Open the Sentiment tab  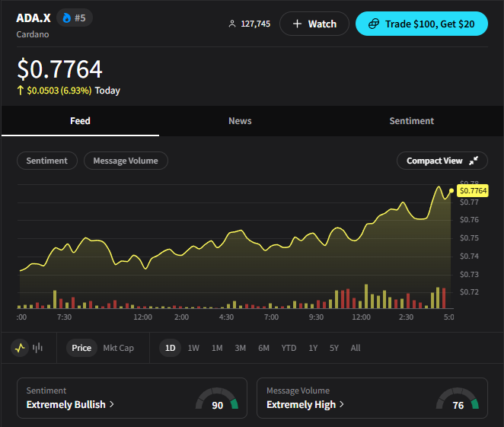coord(411,121)
